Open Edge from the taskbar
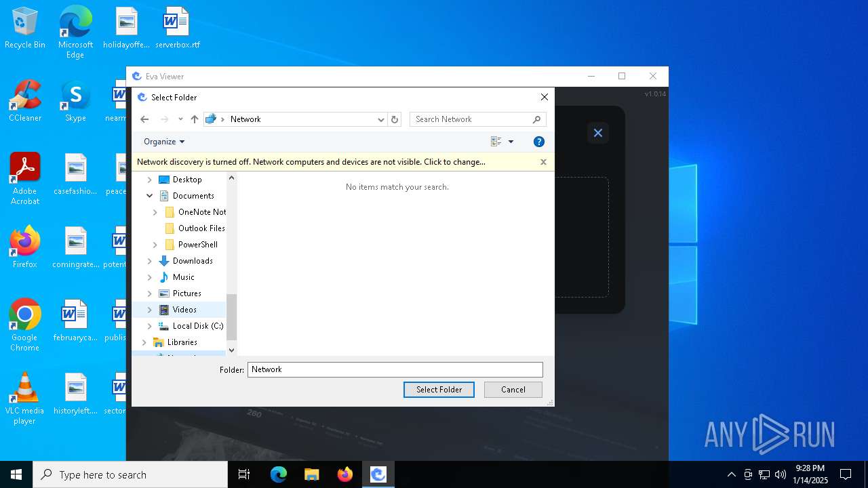The width and height of the screenshot is (868, 488). click(279, 474)
